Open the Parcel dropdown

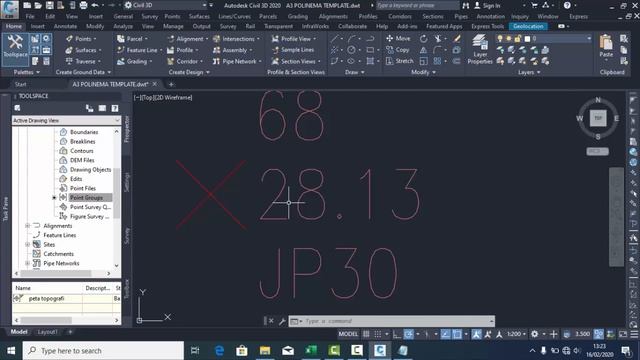tap(132, 39)
